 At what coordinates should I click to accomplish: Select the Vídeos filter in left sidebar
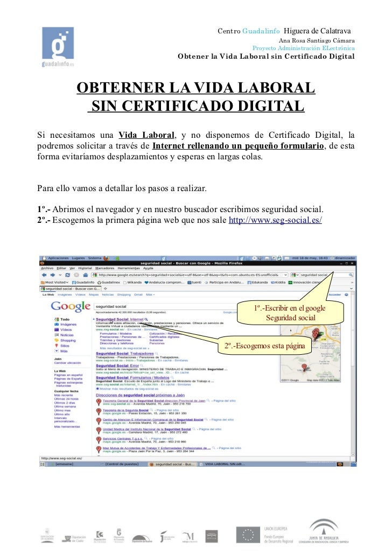(x=63, y=329)
